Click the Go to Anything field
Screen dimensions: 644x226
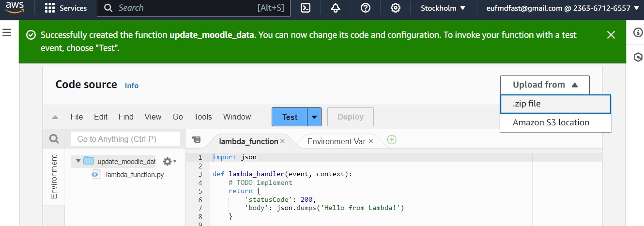(x=125, y=139)
